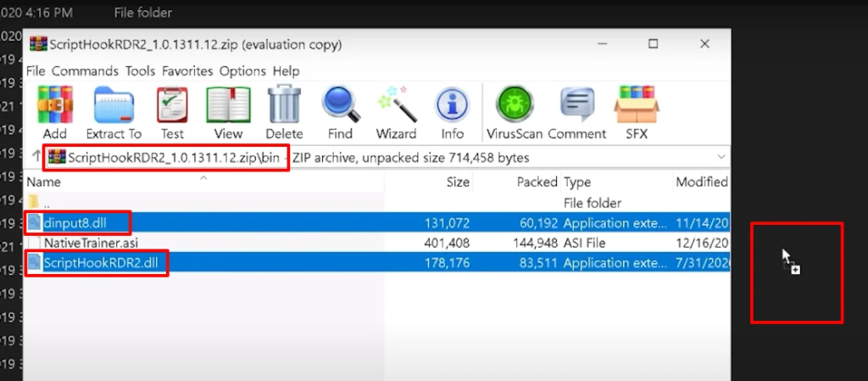Click the Info toolbar icon

click(x=453, y=104)
